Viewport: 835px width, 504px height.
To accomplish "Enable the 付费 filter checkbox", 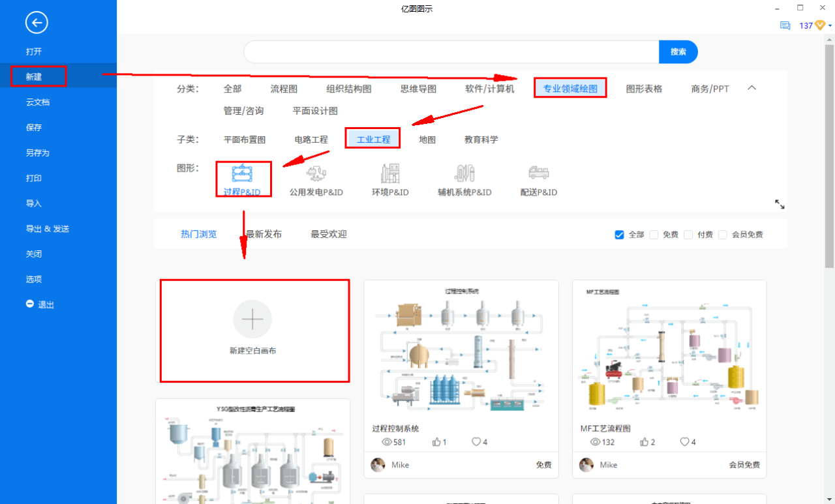I will click(x=688, y=235).
